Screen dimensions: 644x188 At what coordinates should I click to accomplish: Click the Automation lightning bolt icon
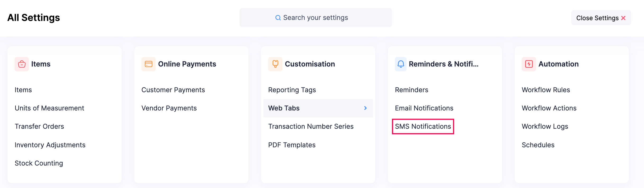point(529,64)
